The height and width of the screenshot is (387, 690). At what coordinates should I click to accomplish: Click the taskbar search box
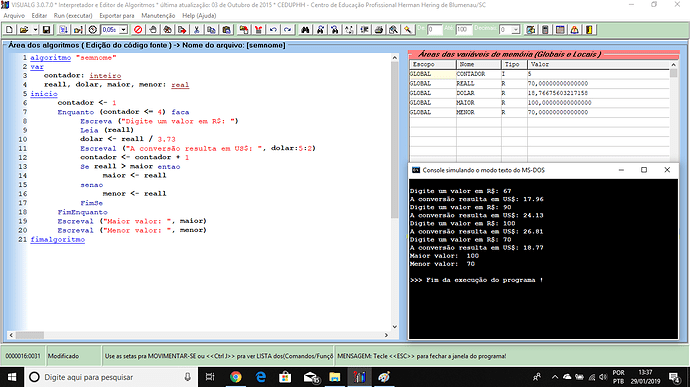(111, 377)
